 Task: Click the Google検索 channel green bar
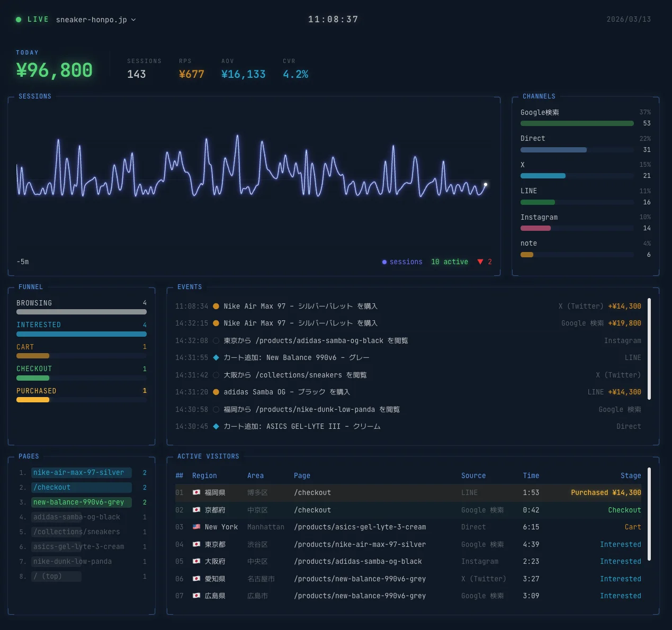tap(577, 123)
